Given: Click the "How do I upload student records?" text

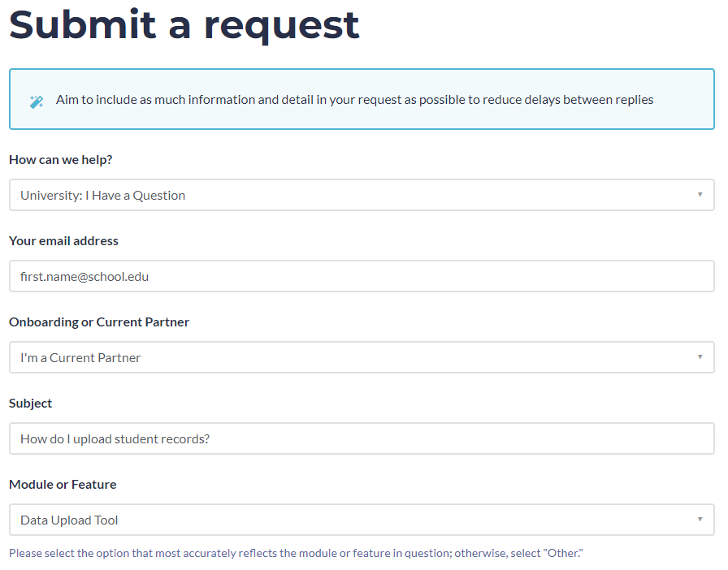Looking at the screenshot, I should (115, 438).
